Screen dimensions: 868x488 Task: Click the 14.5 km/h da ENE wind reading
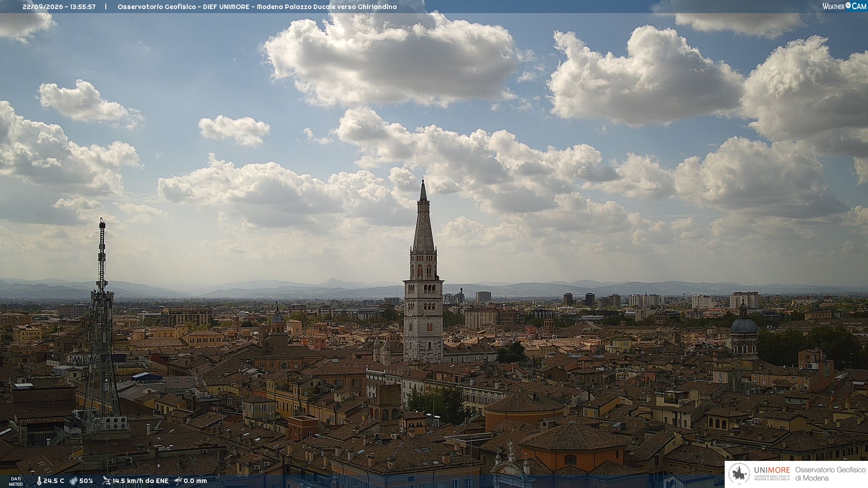140,481
